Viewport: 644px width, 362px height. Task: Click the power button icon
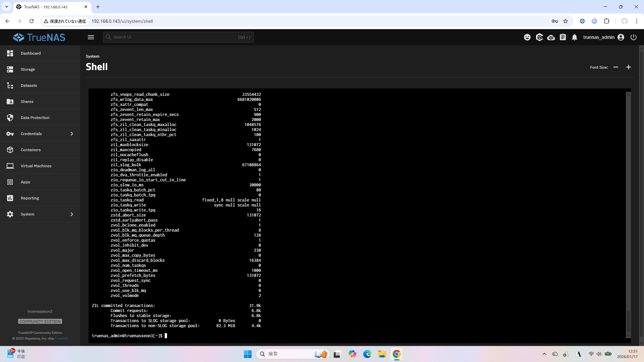[x=634, y=37]
